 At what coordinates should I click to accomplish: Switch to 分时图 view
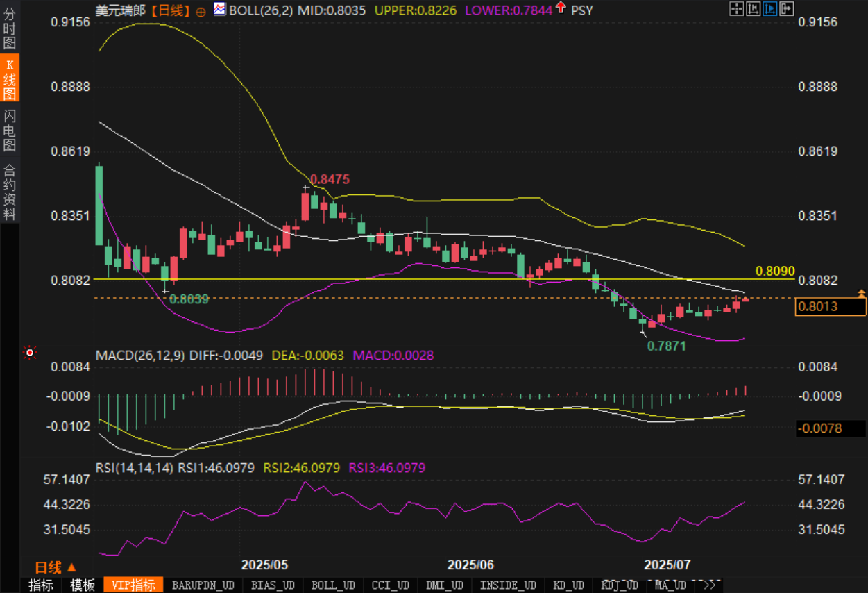[10, 27]
